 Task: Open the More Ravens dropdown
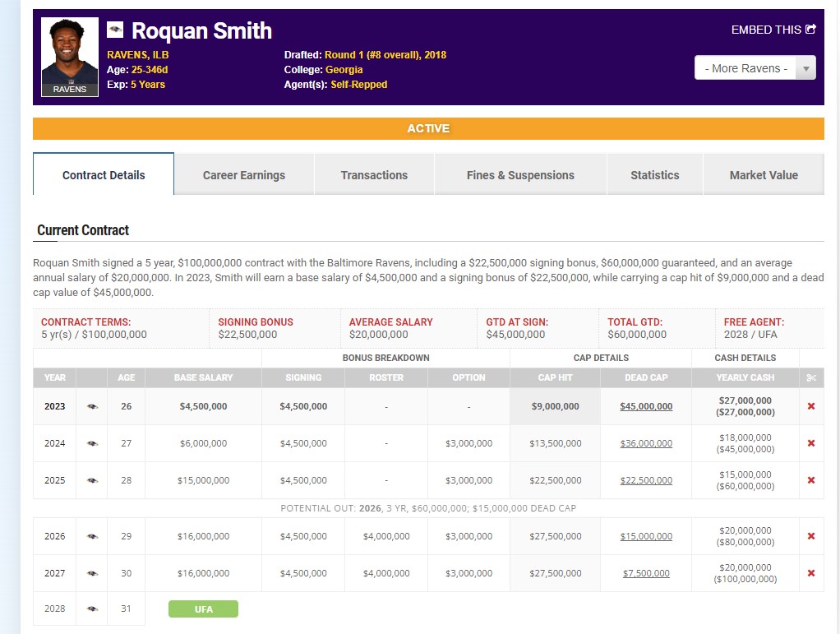click(x=755, y=68)
